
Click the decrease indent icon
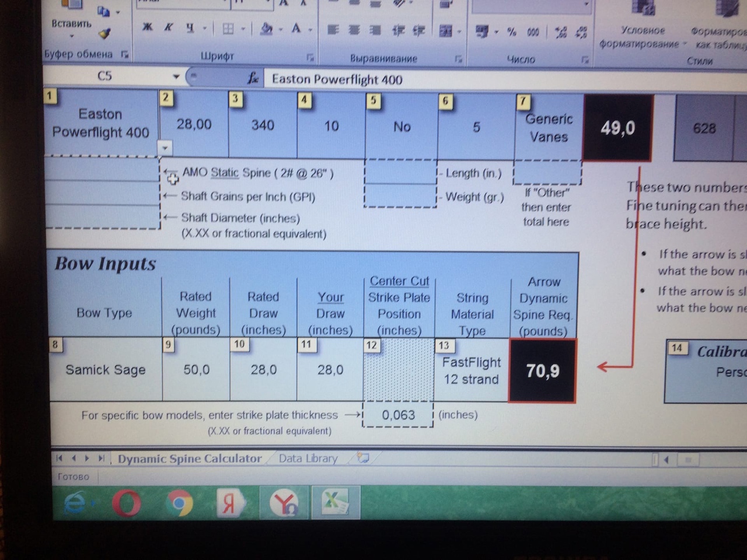(398, 30)
